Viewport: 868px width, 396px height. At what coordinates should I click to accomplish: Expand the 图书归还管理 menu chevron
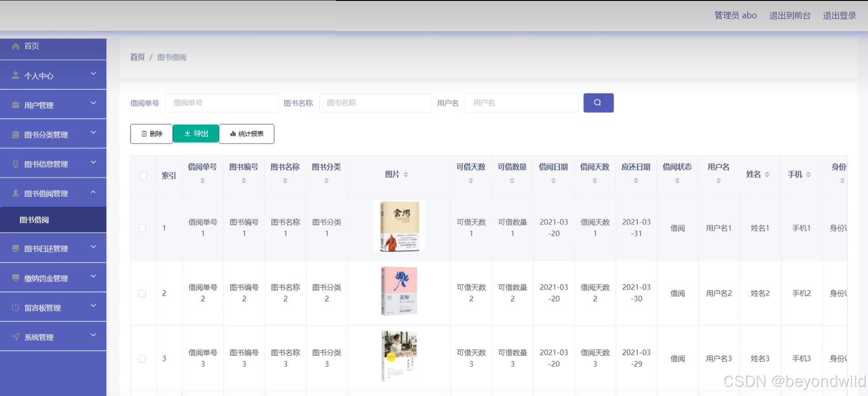tap(93, 247)
